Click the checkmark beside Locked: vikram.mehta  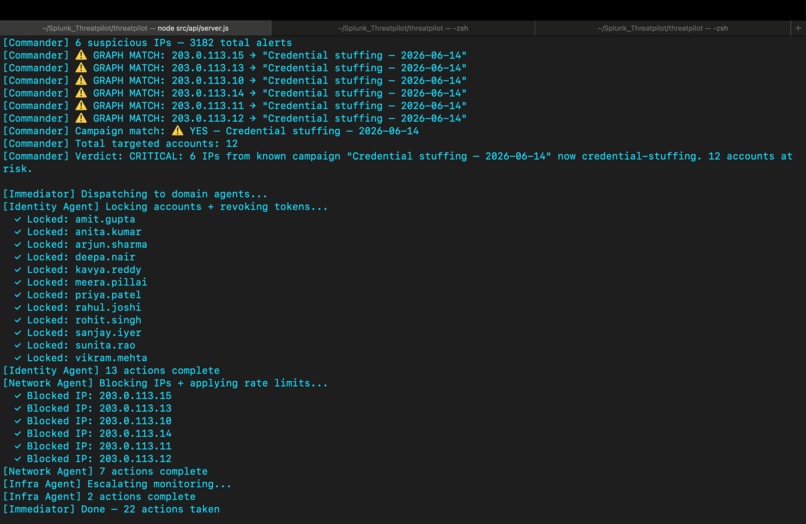(18, 358)
